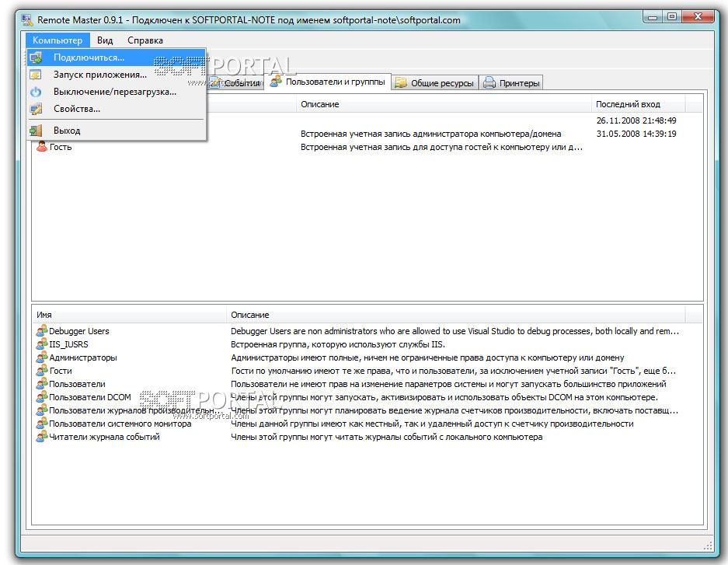
Task: Minimize the Remote Master window
Action: click(653, 17)
